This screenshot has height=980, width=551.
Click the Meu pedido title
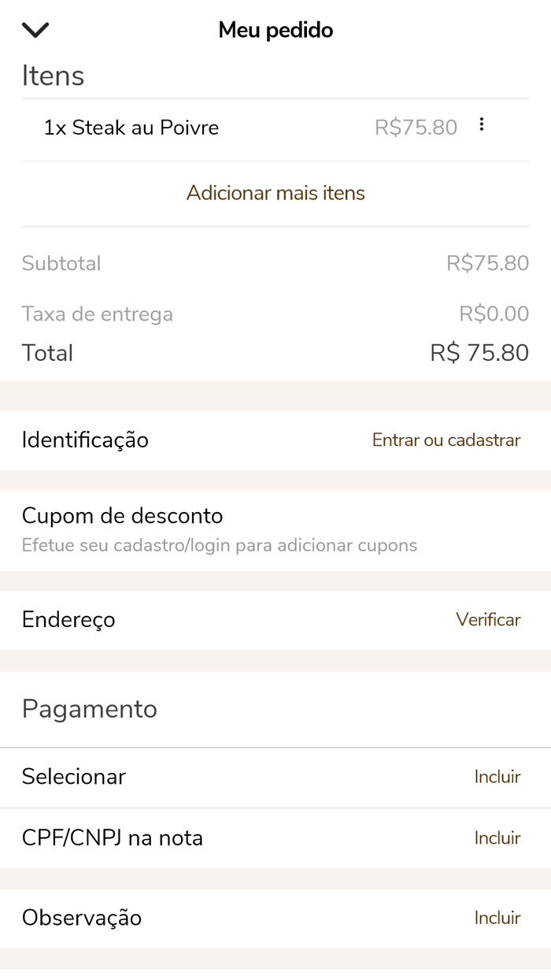point(275,29)
